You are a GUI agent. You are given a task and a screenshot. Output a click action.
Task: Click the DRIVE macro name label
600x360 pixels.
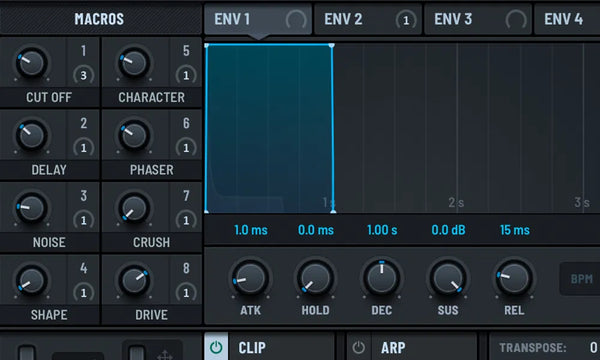click(x=152, y=315)
